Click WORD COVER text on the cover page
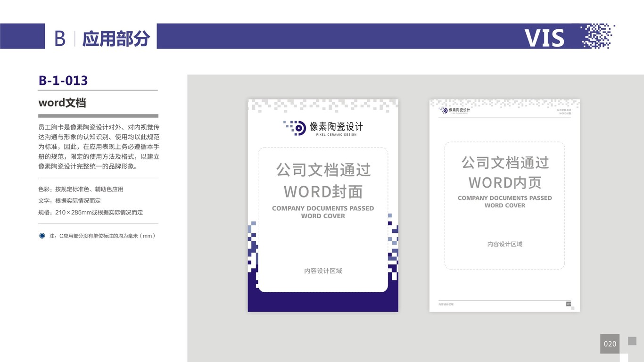Screen dimensions: 644x362 (x=323, y=216)
